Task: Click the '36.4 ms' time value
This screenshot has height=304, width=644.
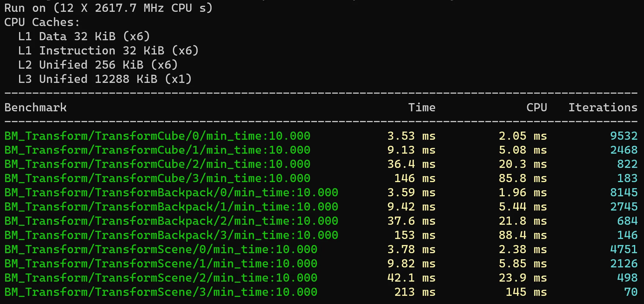Action: 411,164
